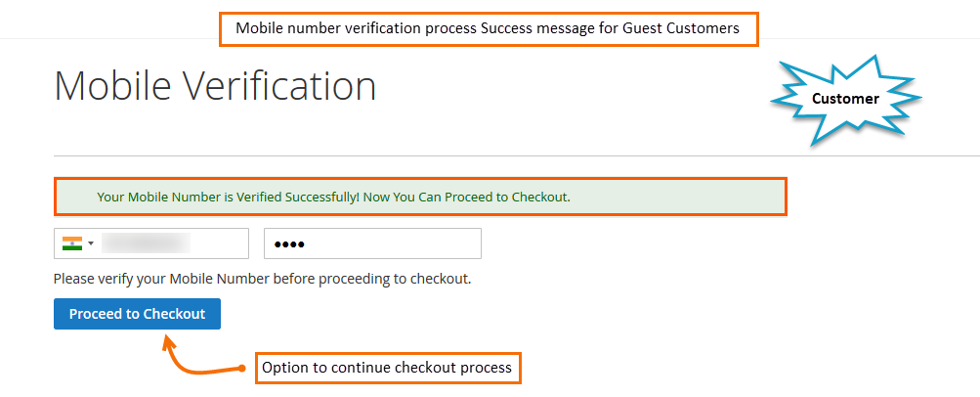Click the Option to continue checkout process label
The image size is (980, 397).
(387, 368)
